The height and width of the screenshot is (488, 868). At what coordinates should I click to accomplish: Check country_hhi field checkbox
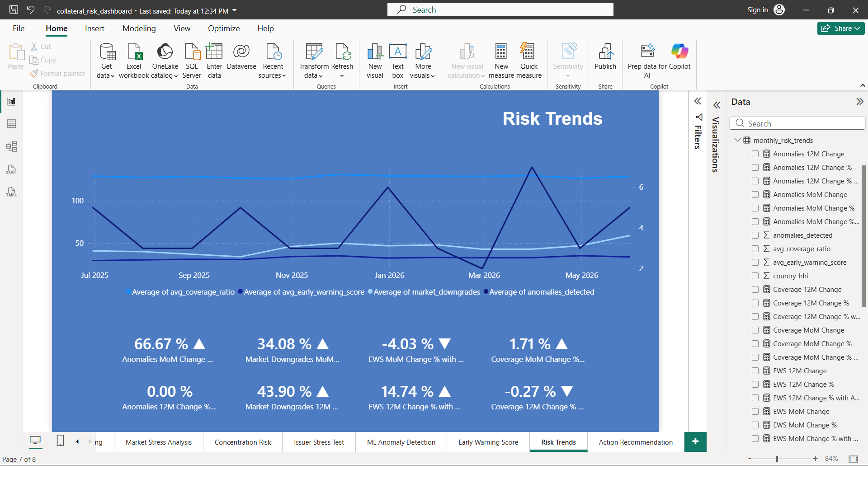(755, 276)
